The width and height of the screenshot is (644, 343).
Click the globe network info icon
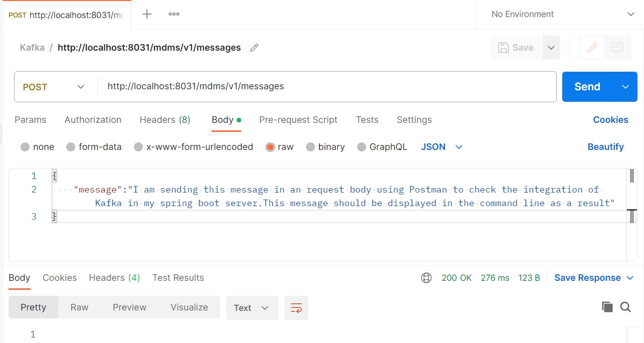[x=426, y=277]
